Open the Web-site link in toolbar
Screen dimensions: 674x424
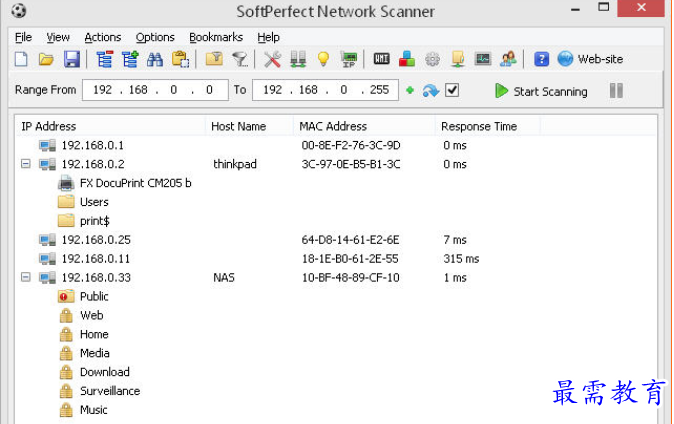590,59
